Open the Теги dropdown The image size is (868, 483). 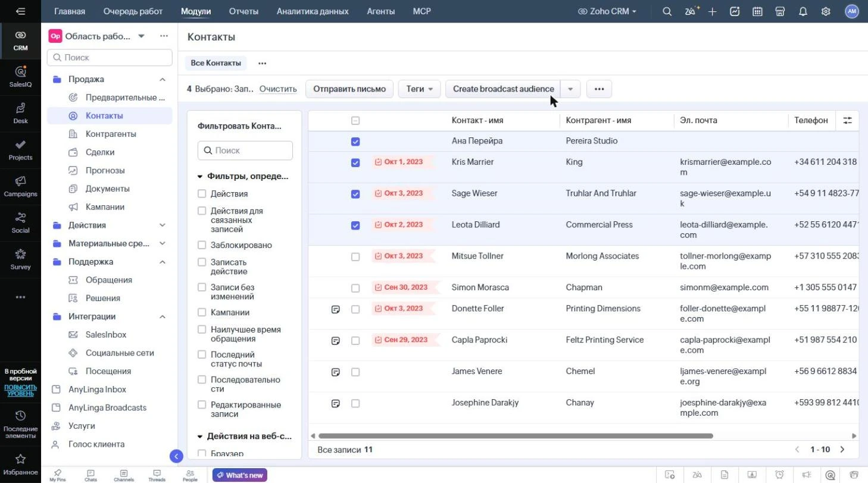pyautogui.click(x=419, y=89)
